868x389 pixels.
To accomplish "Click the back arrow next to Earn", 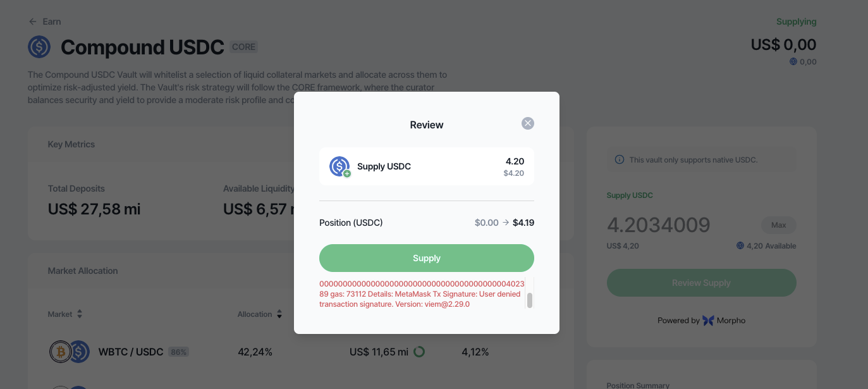I will point(33,22).
